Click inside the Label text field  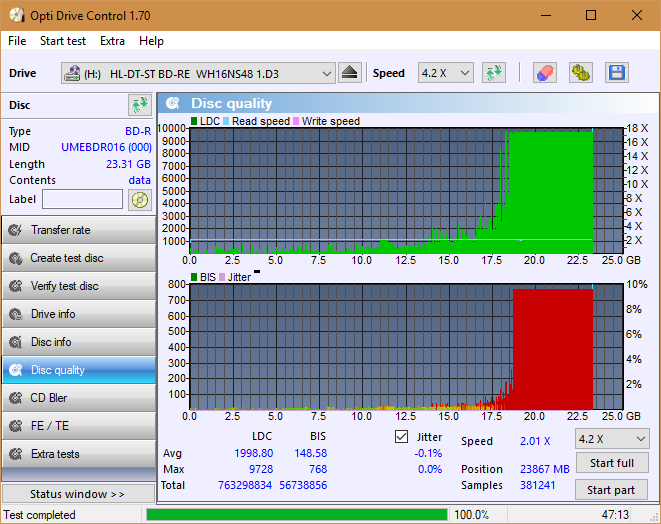[x=82, y=199]
